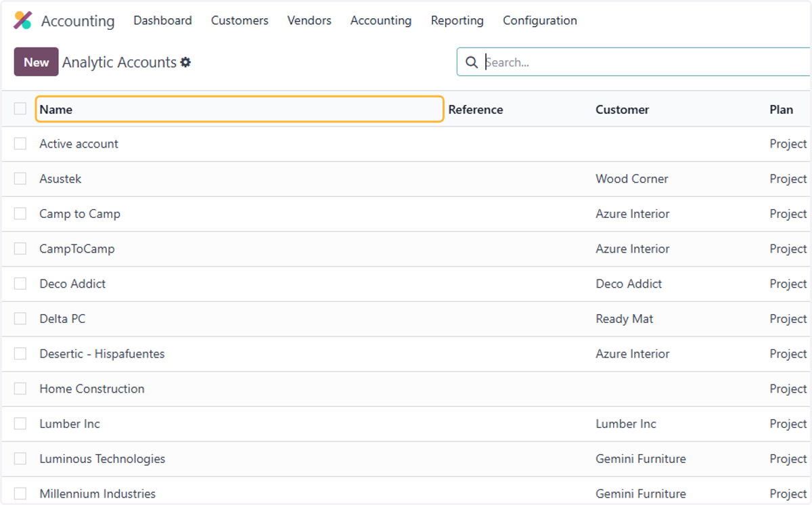Click Deco Addict in the Customer column
The height and width of the screenshot is (505, 812).
[629, 284]
